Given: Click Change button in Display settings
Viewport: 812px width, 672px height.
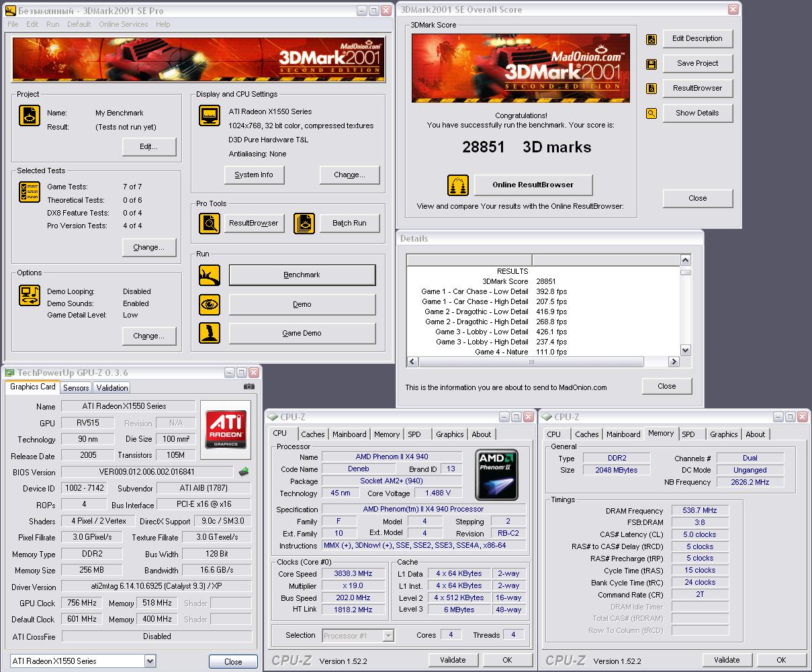Looking at the screenshot, I should pyautogui.click(x=349, y=175).
